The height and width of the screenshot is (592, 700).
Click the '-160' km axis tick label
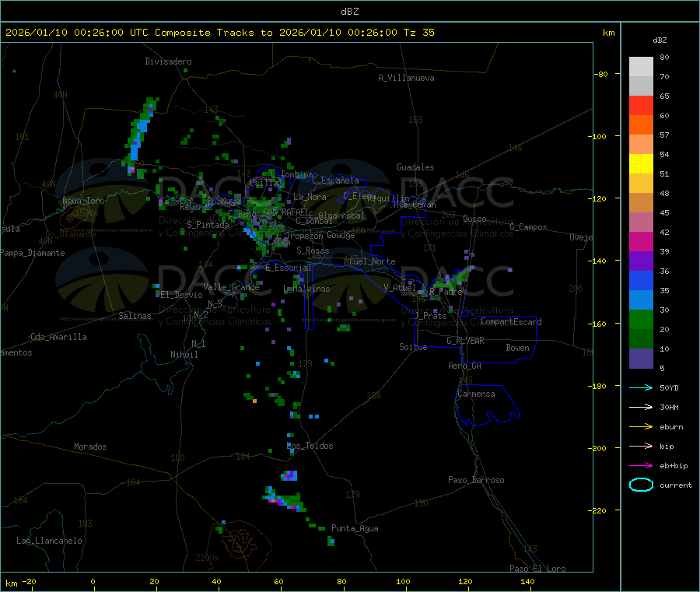point(599,324)
